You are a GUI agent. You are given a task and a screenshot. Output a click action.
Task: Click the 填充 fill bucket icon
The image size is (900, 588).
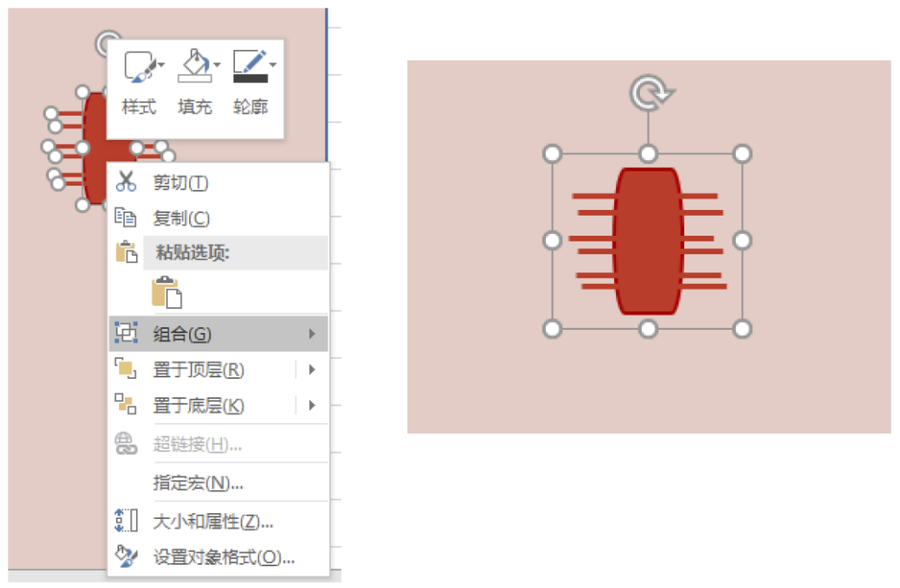coord(194,66)
